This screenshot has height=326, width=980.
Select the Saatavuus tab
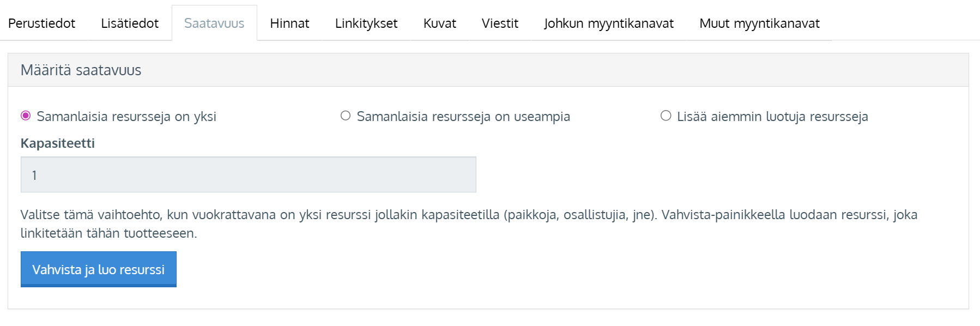214,23
